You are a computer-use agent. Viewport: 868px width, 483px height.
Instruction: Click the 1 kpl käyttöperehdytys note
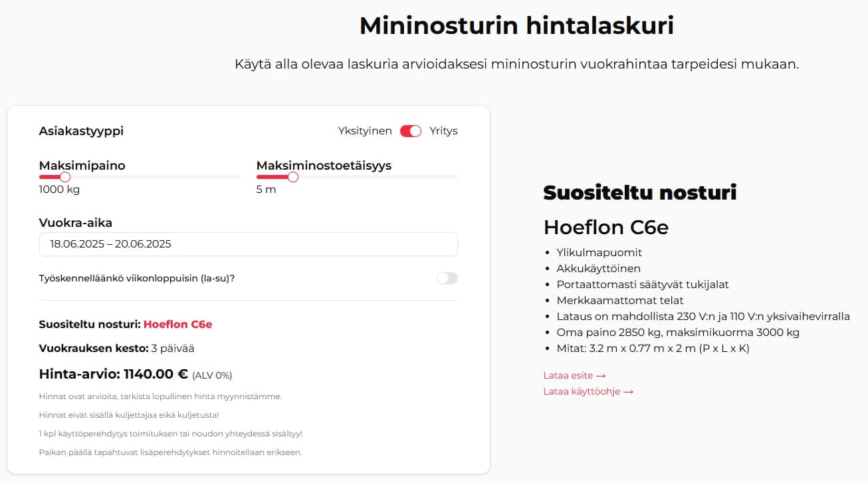171,434
